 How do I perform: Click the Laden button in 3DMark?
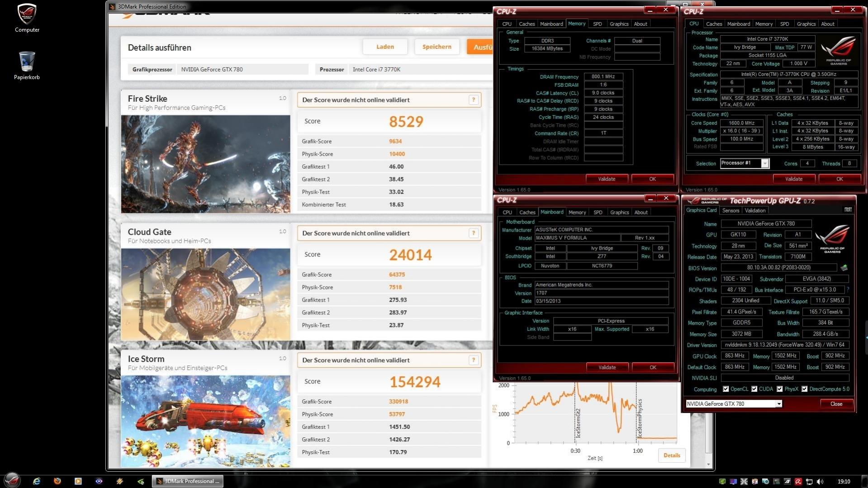pos(385,47)
